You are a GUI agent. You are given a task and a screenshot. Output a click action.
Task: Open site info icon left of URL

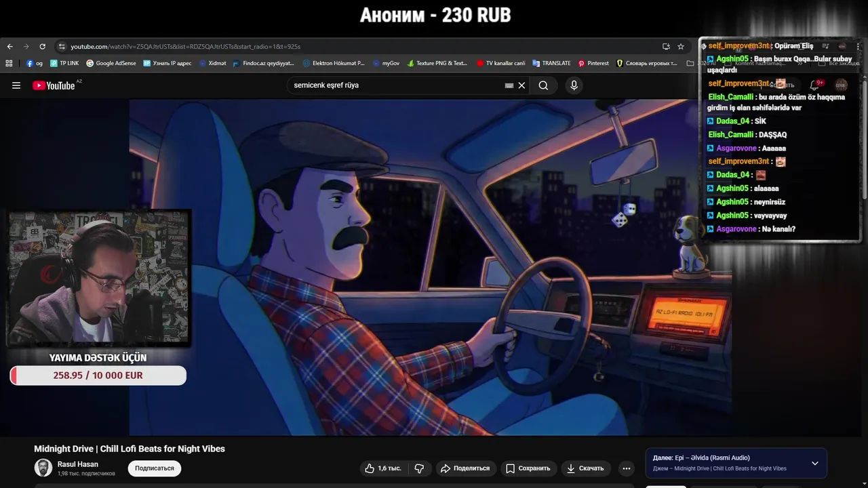62,47
